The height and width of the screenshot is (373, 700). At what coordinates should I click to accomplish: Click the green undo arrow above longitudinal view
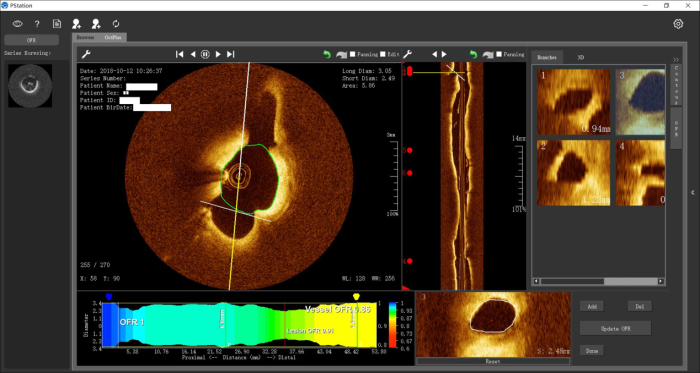click(x=474, y=54)
